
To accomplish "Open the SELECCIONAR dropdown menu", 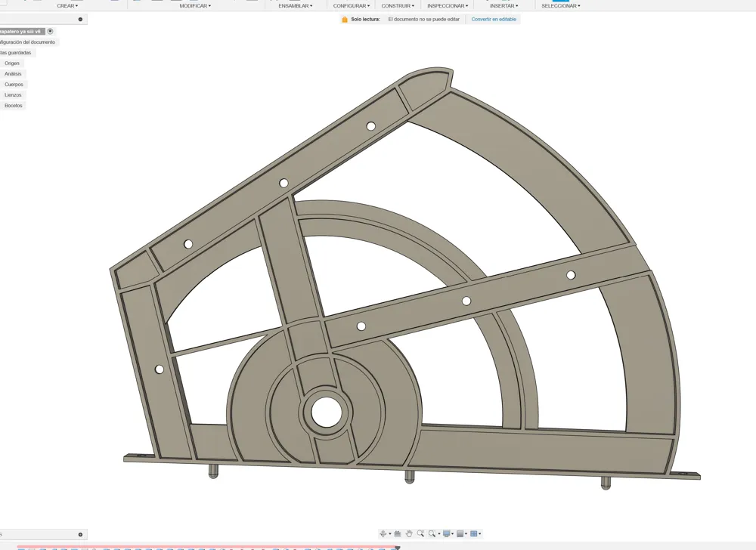I will click(x=561, y=6).
